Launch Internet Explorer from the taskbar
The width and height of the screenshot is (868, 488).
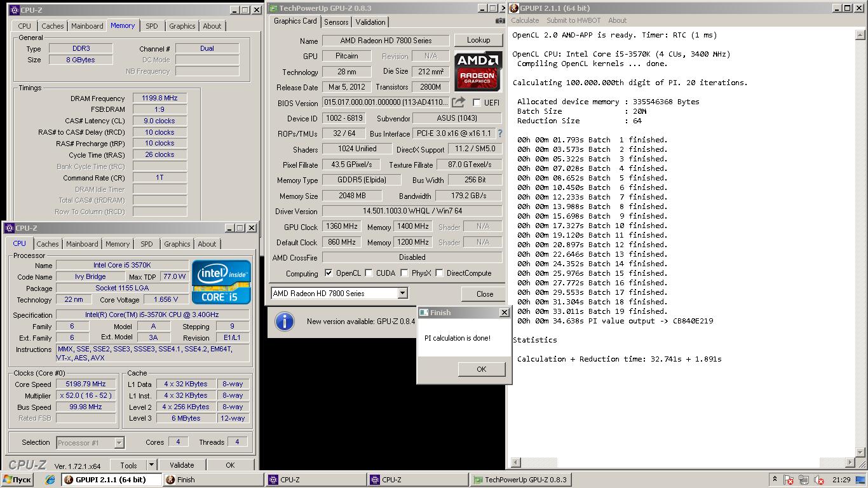pos(50,480)
